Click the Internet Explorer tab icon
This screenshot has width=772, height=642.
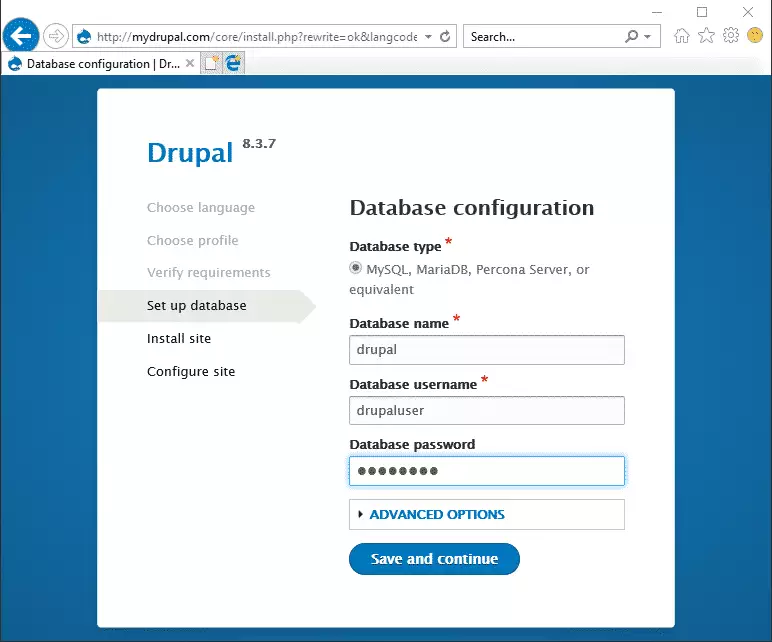(x=233, y=64)
